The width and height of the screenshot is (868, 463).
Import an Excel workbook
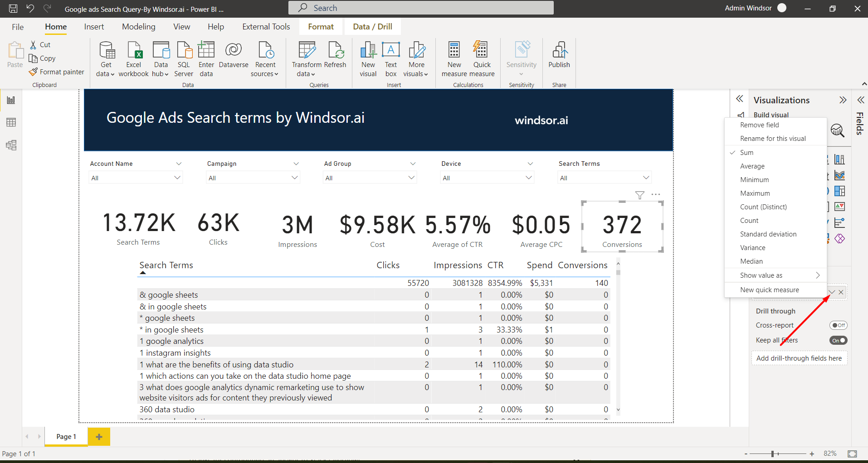pyautogui.click(x=134, y=59)
